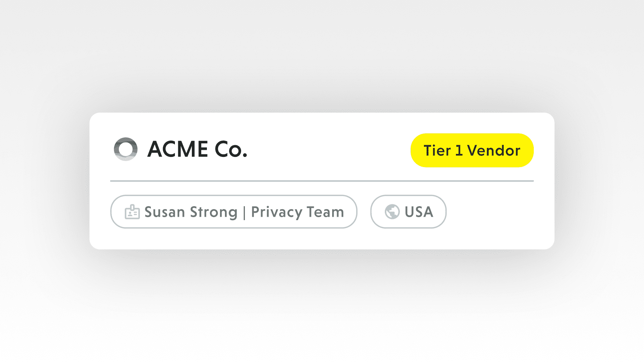Click the word "Team" in the chip
644x362 pixels.
[325, 212]
